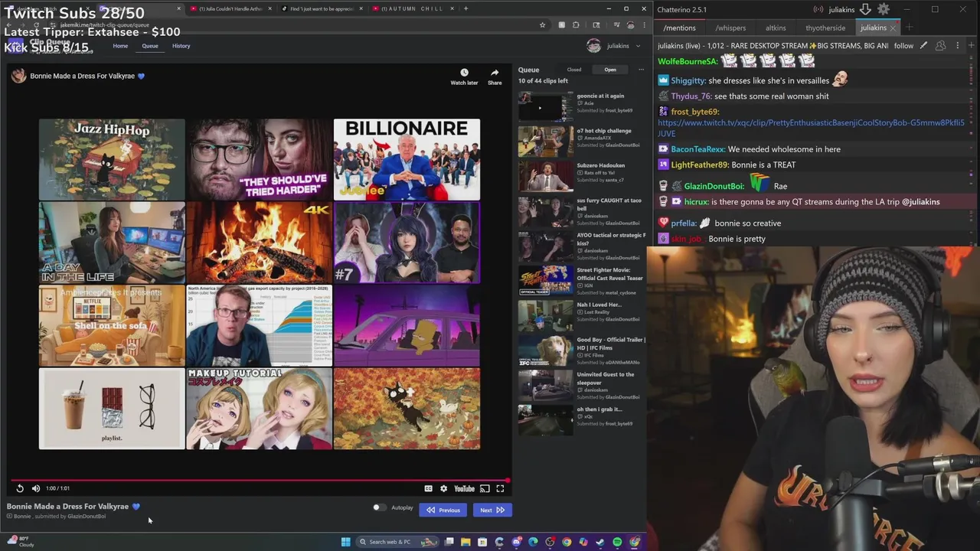Close the juliakins Chatterino tab
The height and width of the screenshot is (551, 980).
coord(893,28)
